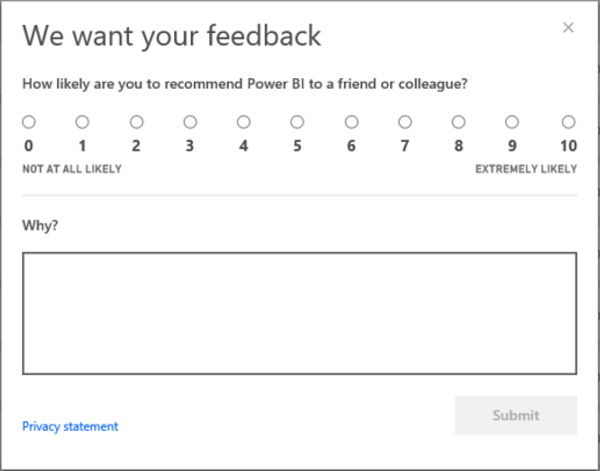Open the Privacy statement link
Image resolution: width=600 pixels, height=471 pixels.
[70, 426]
